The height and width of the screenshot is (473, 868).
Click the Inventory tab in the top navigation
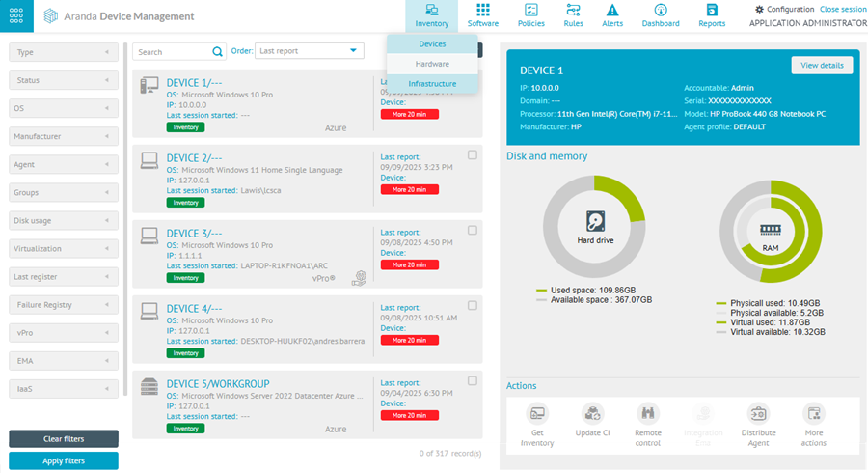tap(432, 15)
